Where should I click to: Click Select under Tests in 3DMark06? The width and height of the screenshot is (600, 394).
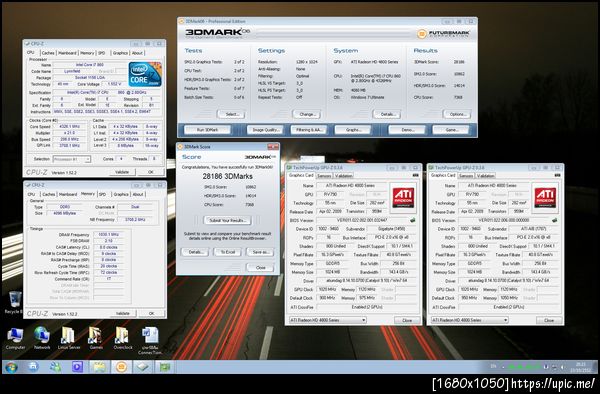click(231, 114)
